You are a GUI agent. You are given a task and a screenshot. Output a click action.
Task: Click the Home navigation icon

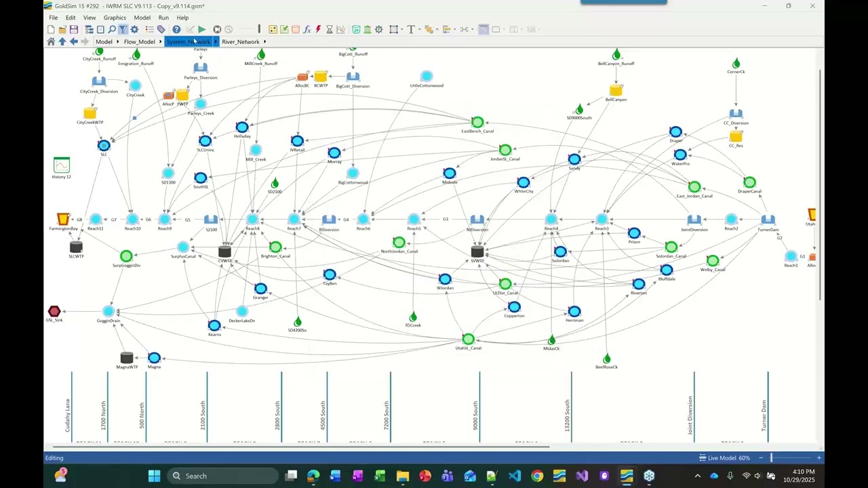click(51, 41)
